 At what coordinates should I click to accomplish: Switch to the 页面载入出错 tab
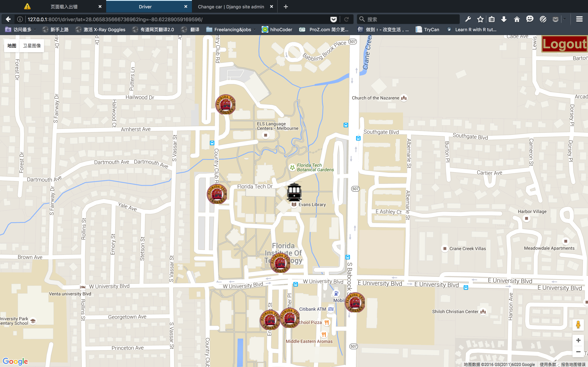pyautogui.click(x=64, y=7)
